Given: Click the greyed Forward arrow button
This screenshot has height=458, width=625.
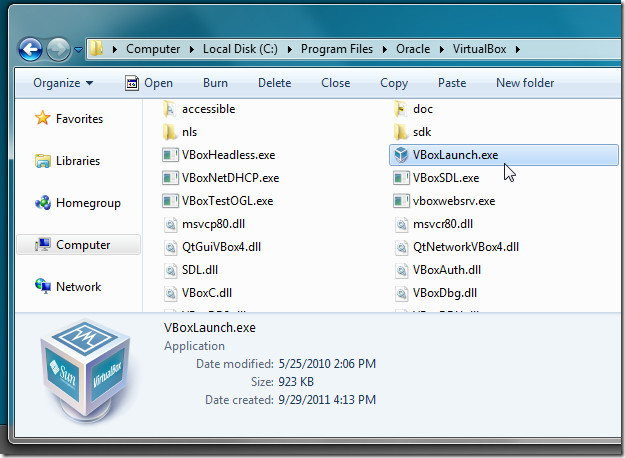Looking at the screenshot, I should [x=58, y=49].
